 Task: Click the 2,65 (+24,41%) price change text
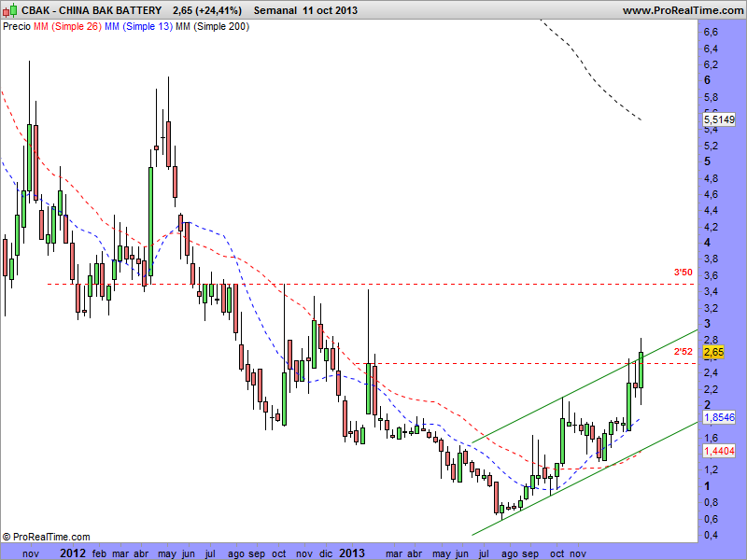[207, 10]
